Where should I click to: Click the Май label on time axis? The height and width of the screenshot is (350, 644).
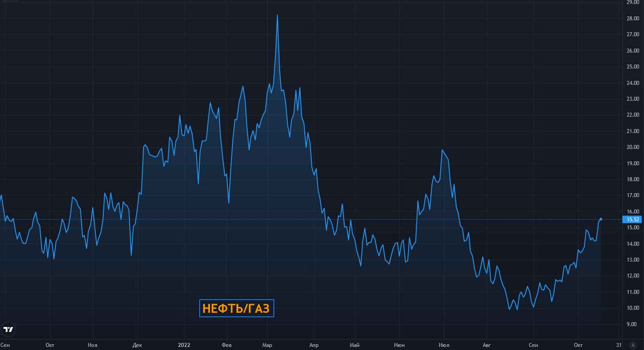(x=354, y=345)
